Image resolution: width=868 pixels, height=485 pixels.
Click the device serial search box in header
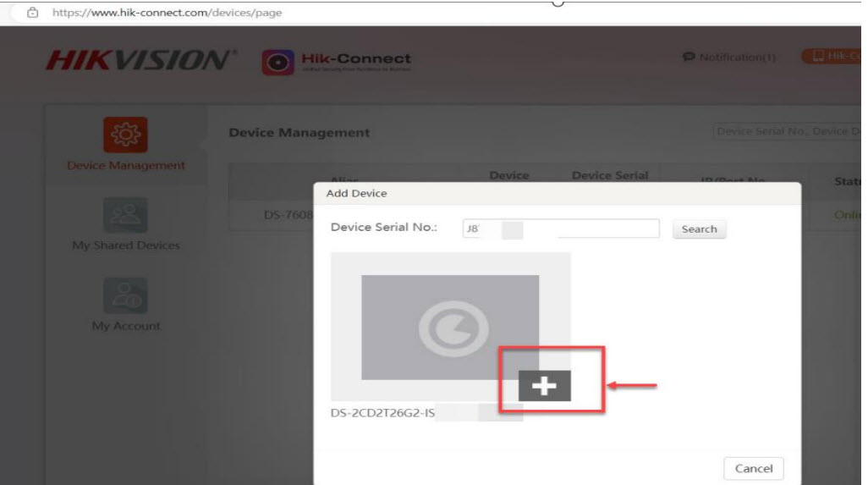tap(787, 131)
